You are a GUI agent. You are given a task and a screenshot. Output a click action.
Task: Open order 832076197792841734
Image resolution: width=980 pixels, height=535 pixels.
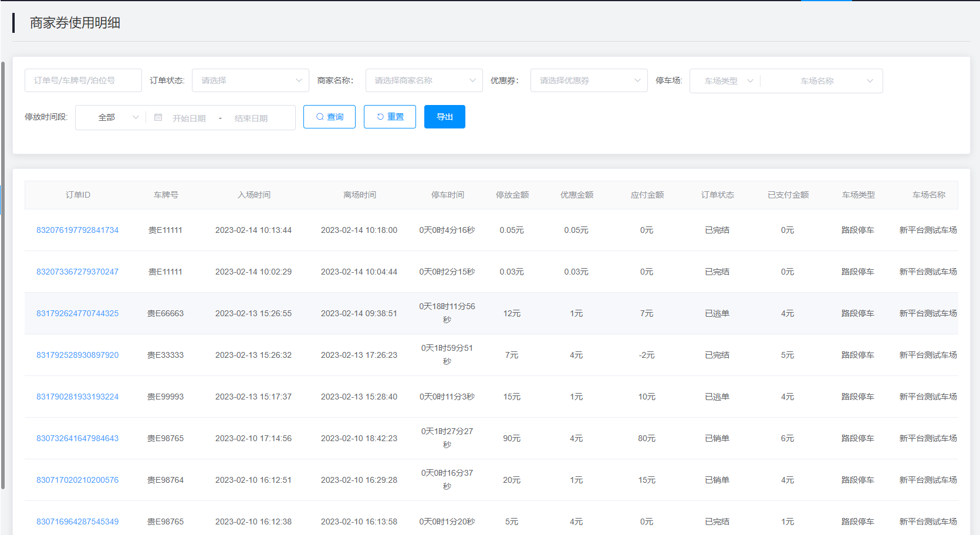coord(77,230)
